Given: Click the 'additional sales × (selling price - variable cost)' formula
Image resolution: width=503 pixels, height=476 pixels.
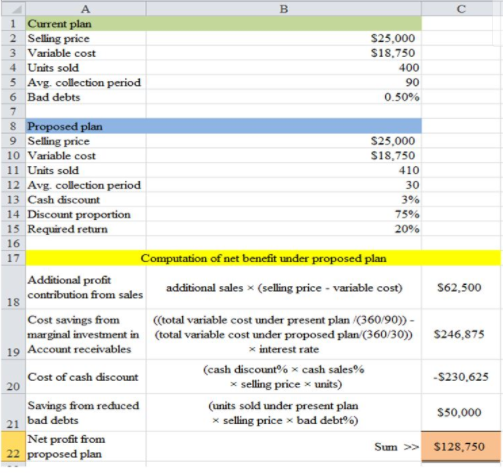Looking at the screenshot, I should (284, 287).
